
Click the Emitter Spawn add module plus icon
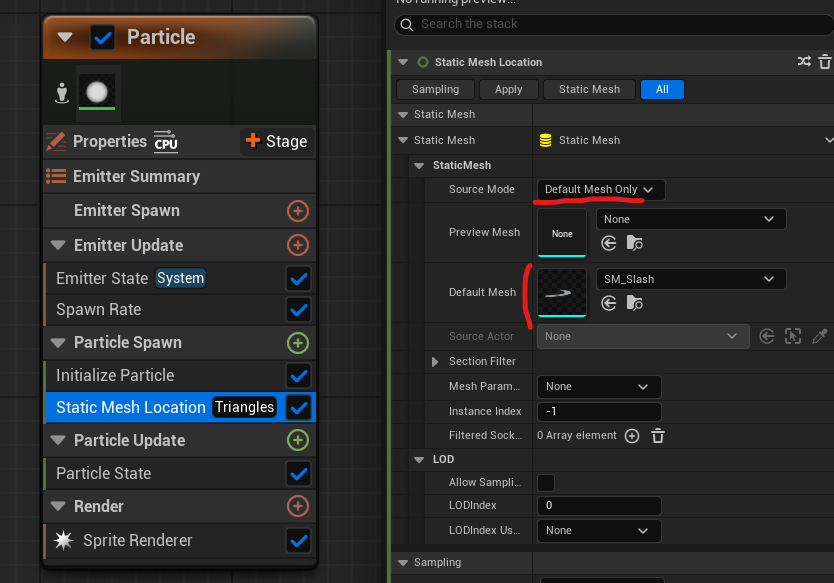click(x=297, y=211)
